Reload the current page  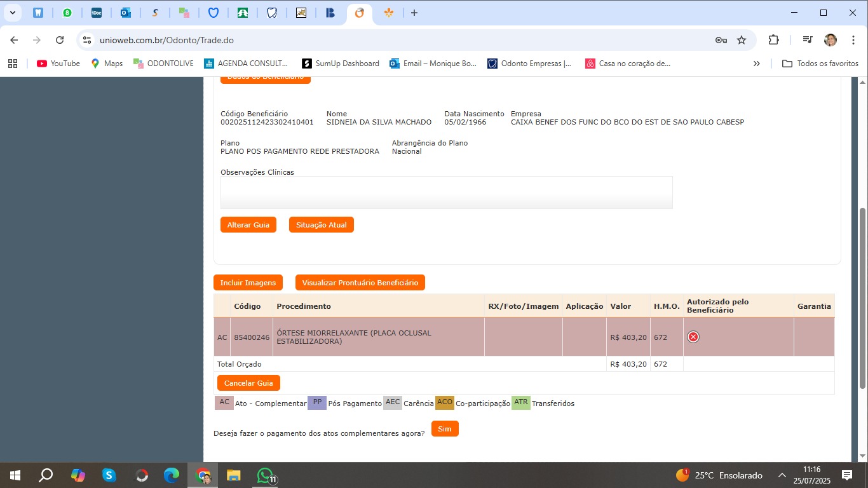60,40
